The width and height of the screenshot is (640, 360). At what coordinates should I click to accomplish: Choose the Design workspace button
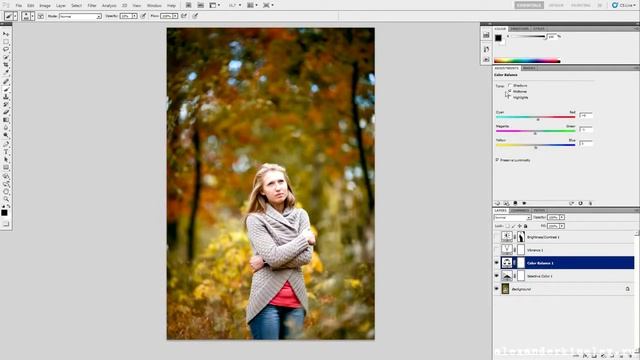pyautogui.click(x=556, y=5)
